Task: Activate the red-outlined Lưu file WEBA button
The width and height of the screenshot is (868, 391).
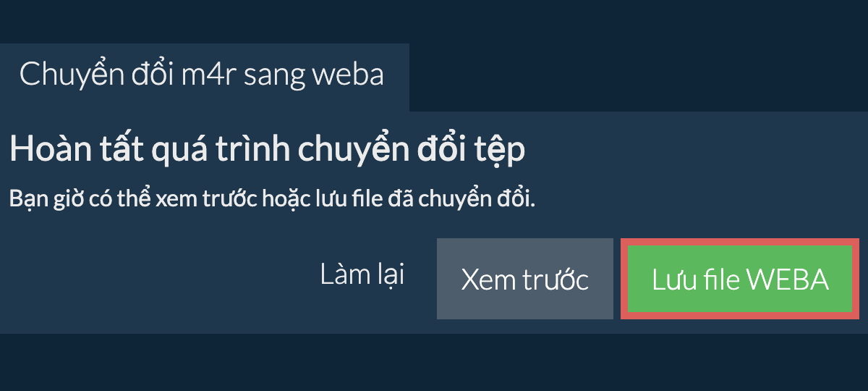Action: (739, 279)
